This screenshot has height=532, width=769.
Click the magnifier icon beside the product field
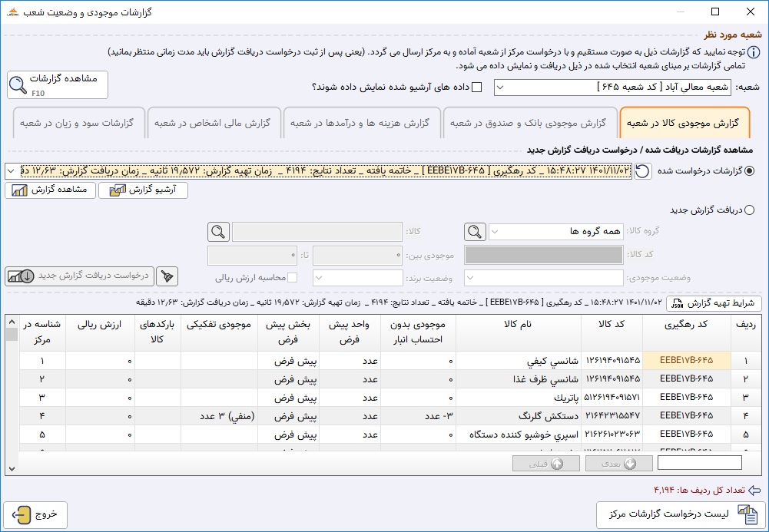[218, 231]
